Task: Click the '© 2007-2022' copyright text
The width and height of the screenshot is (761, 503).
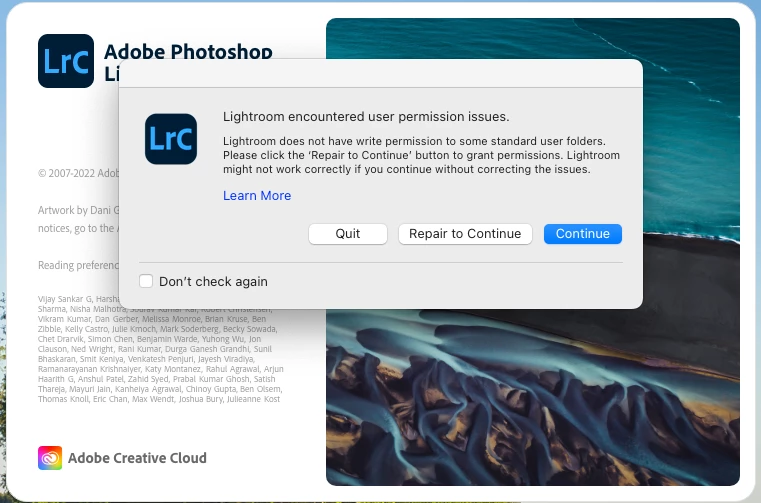Action: (x=79, y=173)
